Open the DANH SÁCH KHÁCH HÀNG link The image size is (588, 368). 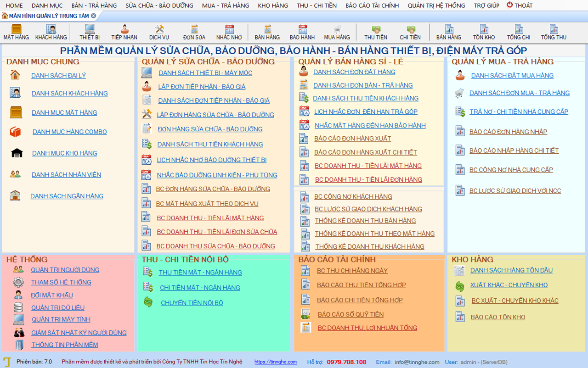click(69, 94)
